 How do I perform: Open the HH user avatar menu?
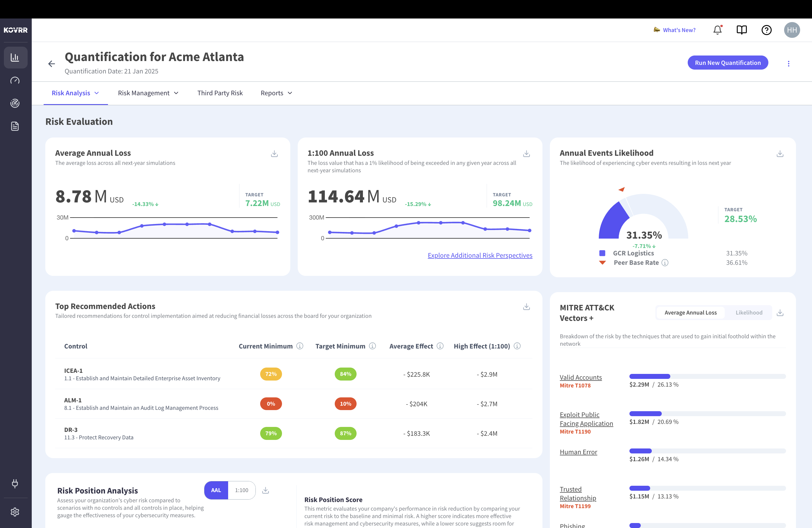pos(792,30)
